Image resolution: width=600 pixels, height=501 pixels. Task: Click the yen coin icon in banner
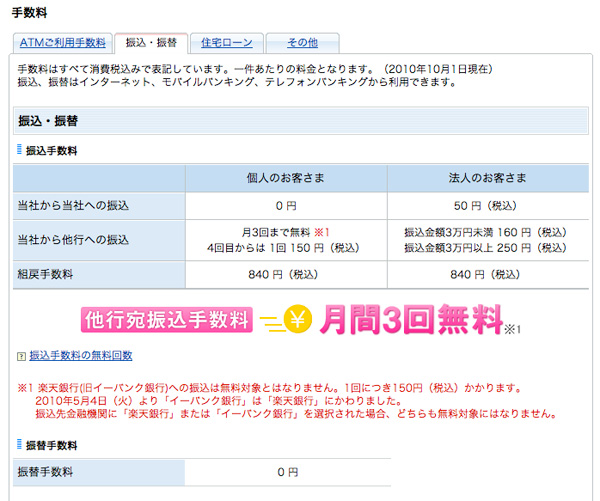click(x=296, y=319)
